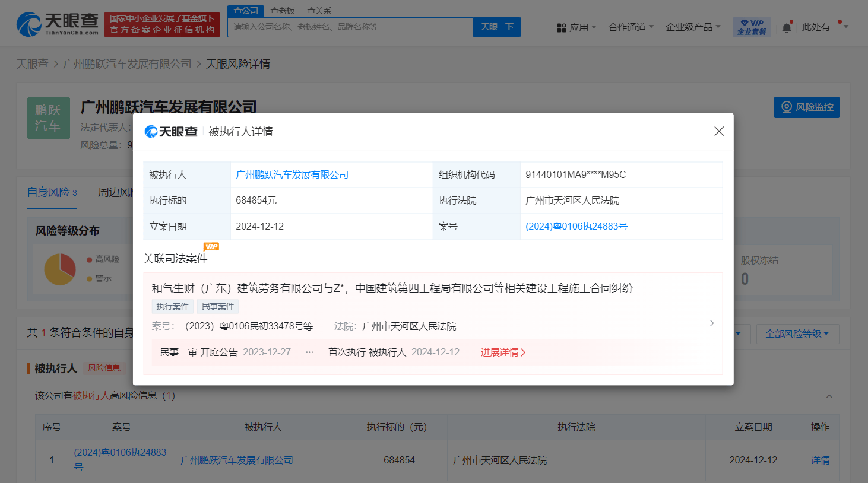This screenshot has width=868, height=483.
Task: Click the 首次执行·被执行人 timeline entry
Action: pos(394,352)
